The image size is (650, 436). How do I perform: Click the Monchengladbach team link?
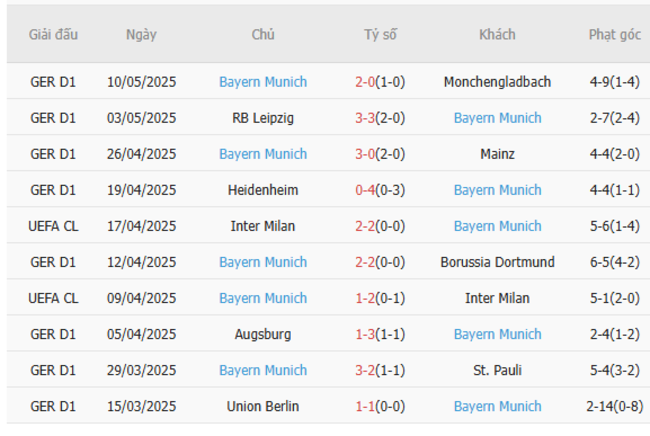point(497,82)
